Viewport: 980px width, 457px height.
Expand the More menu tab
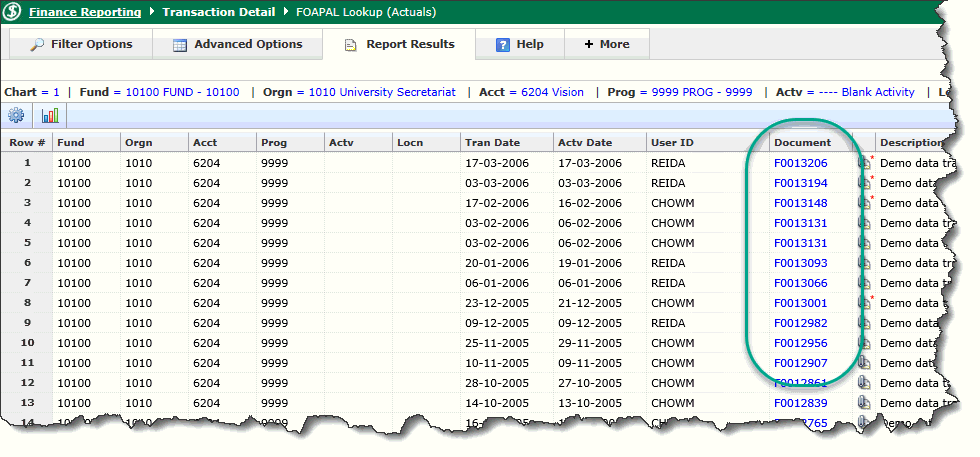coord(606,44)
